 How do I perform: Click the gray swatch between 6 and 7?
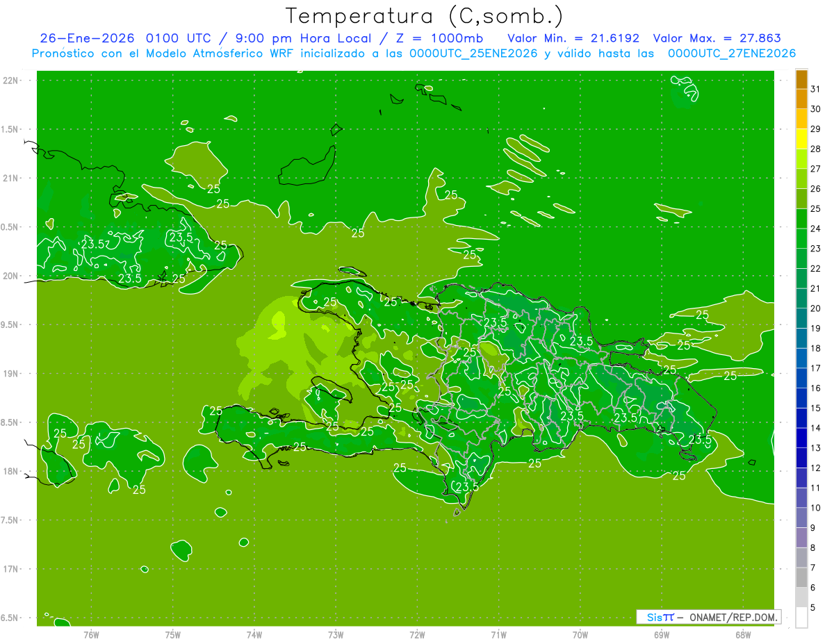click(x=801, y=577)
